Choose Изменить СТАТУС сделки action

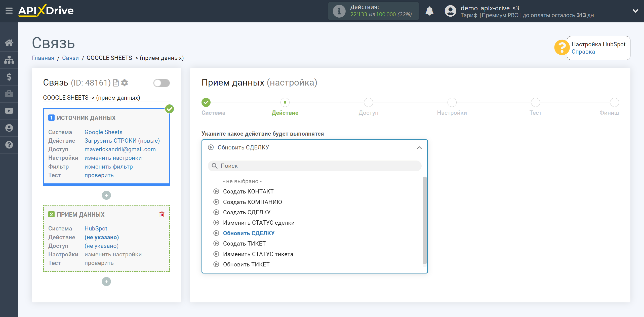coord(259,223)
